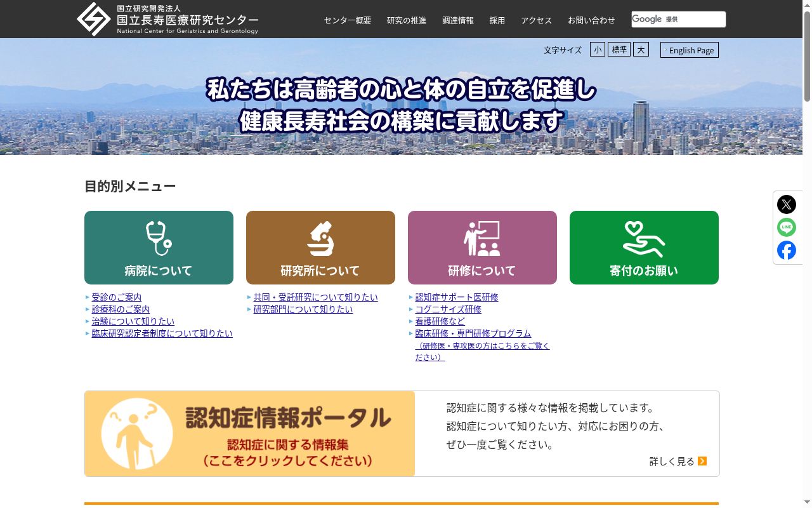Viewport: 812px width, 508px height.
Task: Open the heart-in-hand 寄付のお願い tile
Action: coord(644,248)
